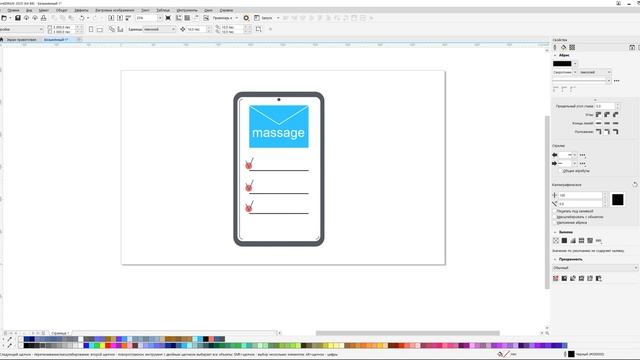This screenshot has height=360, width=640.
Task: Click the Page 1 tab at bottom
Action: [x=59, y=333]
